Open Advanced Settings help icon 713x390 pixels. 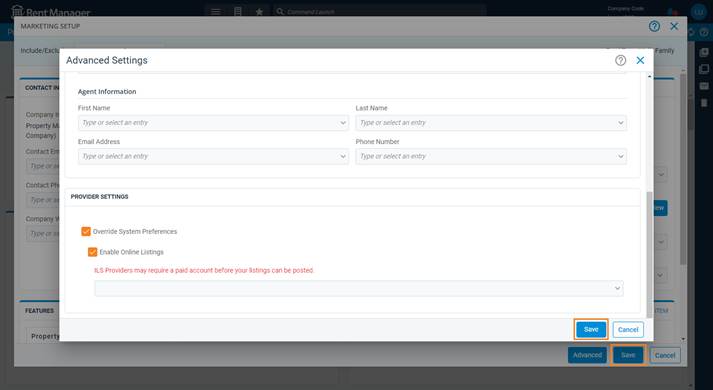620,60
